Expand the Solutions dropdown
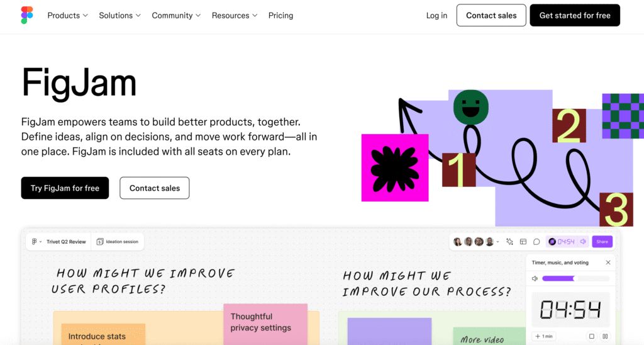 (x=119, y=15)
